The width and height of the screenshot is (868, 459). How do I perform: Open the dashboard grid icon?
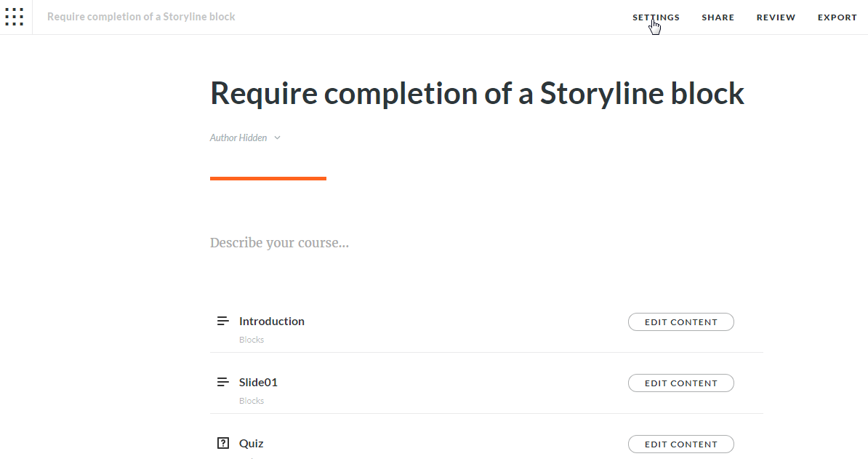click(15, 17)
